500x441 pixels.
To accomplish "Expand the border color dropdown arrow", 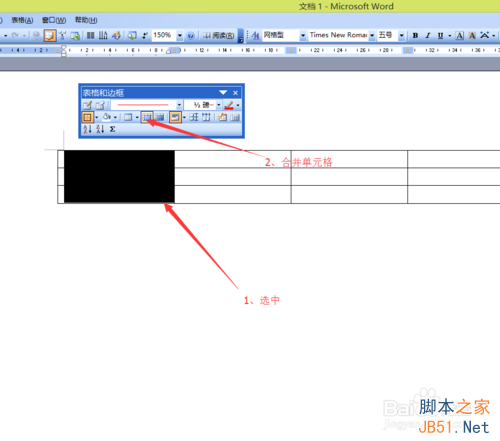I will pos(238,105).
